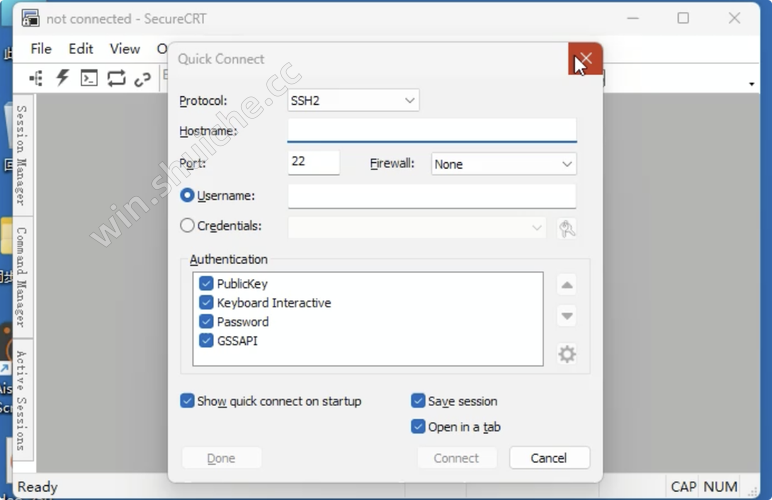Screen dimensions: 772x500
Task: Open the Protocol SSH2 dropdown
Action: coord(353,100)
